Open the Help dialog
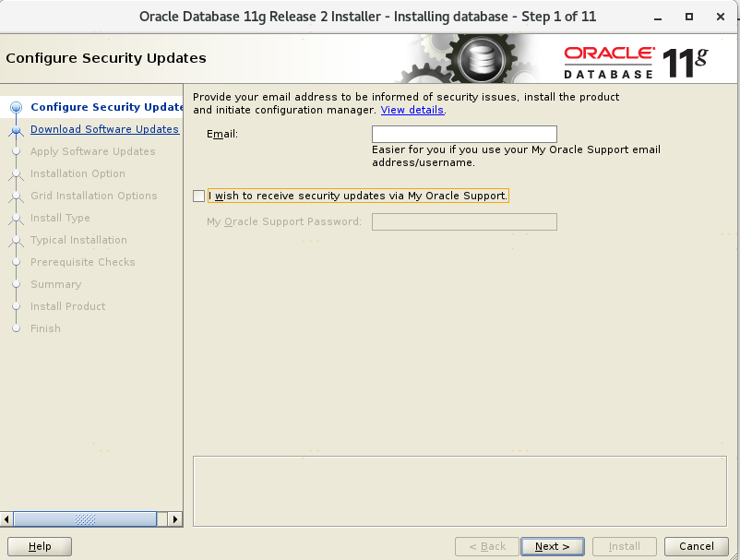740x560 pixels. point(40,546)
